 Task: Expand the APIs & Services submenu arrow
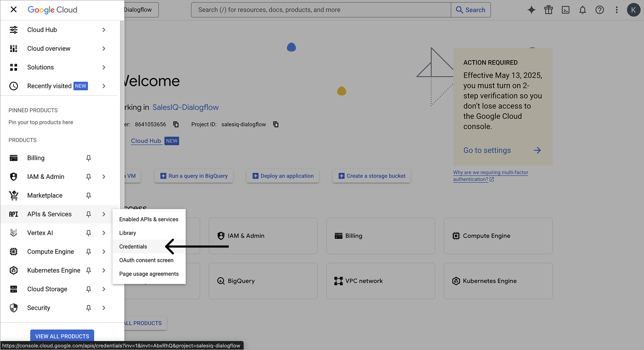(x=104, y=214)
